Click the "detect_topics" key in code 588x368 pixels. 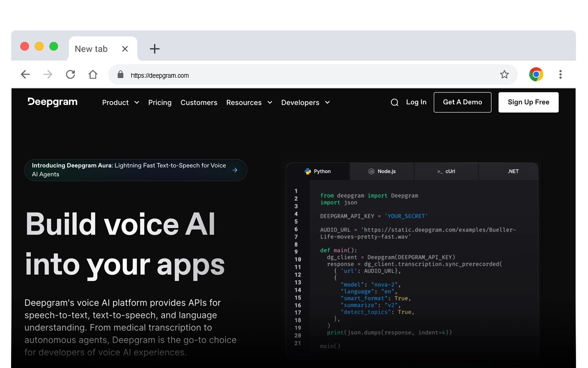(x=365, y=312)
